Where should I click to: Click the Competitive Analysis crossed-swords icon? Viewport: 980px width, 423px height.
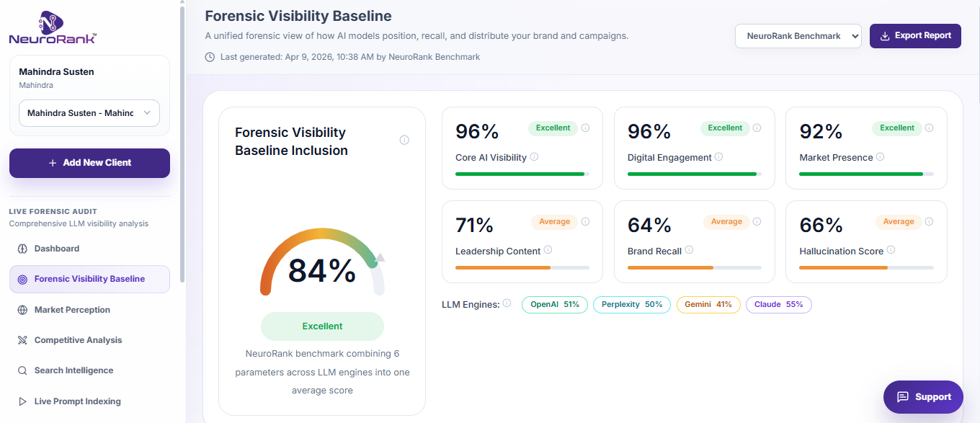(22, 340)
